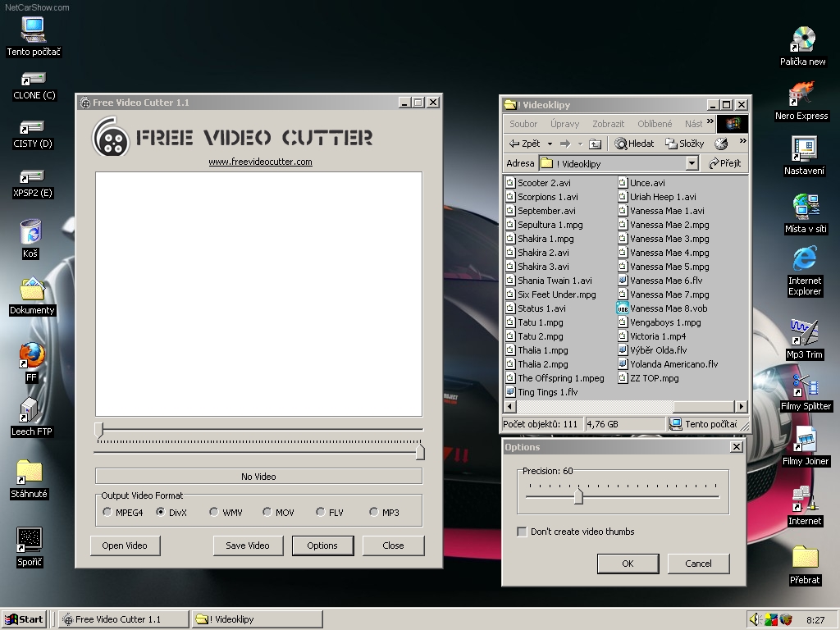
Task: Click the Options button
Action: [x=322, y=546]
